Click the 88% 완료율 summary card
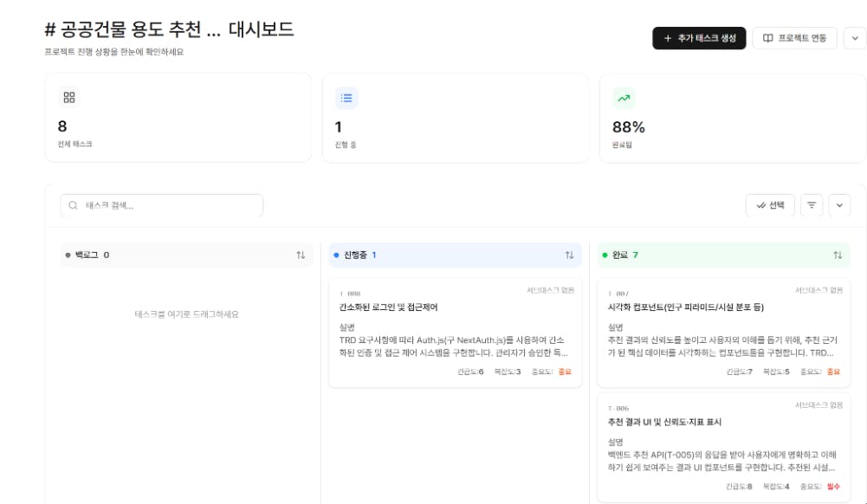 [x=734, y=118]
